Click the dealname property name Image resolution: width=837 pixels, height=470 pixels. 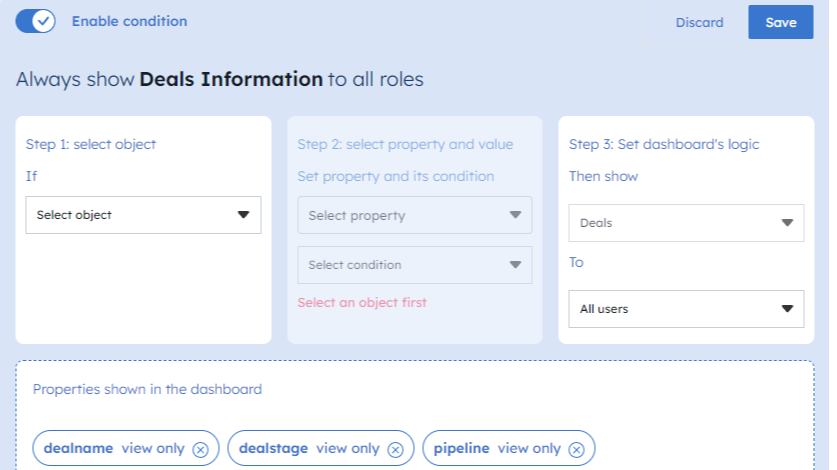(78, 449)
